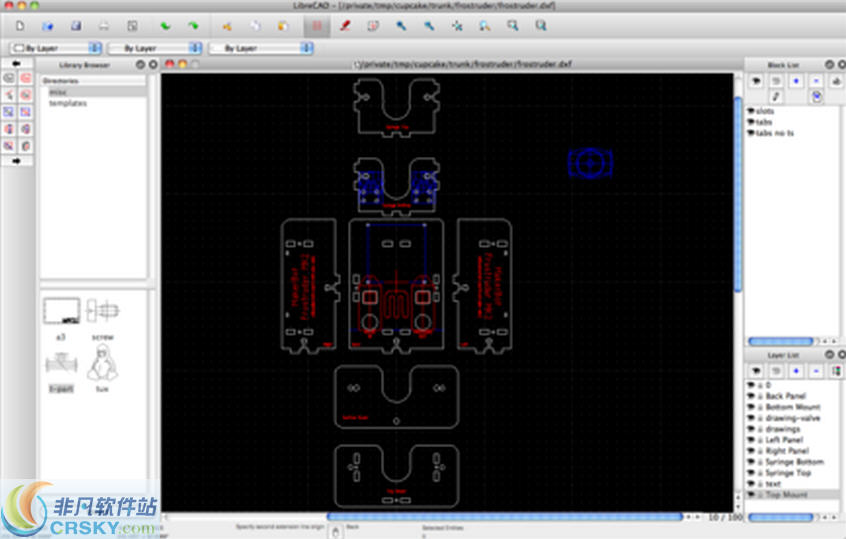Paste from clipboard with the Paste icon
The height and width of the screenshot is (539, 846).
click(x=283, y=26)
